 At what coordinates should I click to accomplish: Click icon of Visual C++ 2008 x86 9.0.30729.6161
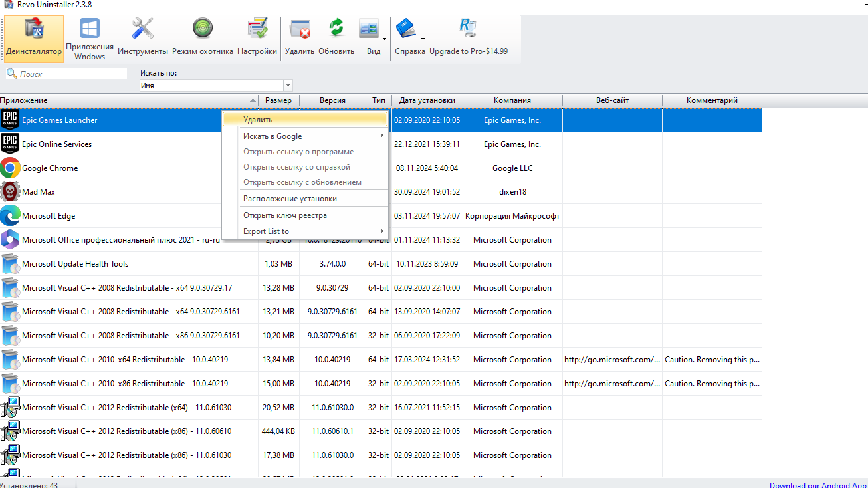tap(10, 336)
